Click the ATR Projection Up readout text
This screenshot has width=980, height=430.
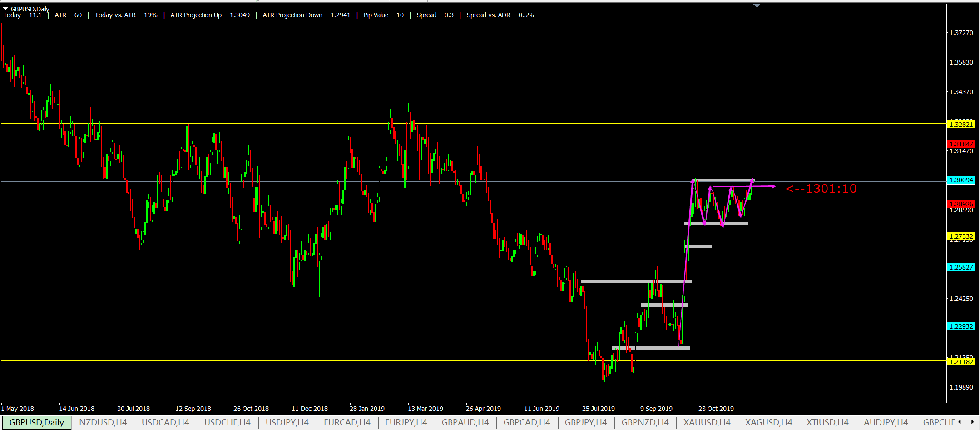[x=210, y=15]
